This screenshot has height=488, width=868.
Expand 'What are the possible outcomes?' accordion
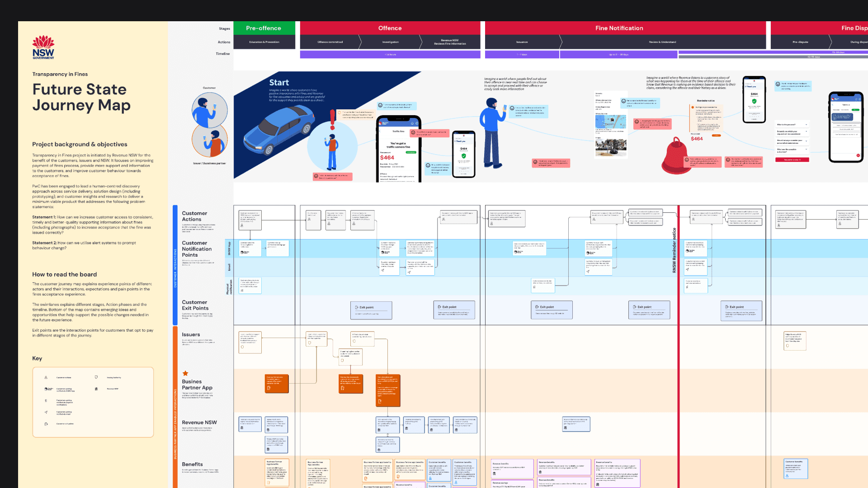806,150
